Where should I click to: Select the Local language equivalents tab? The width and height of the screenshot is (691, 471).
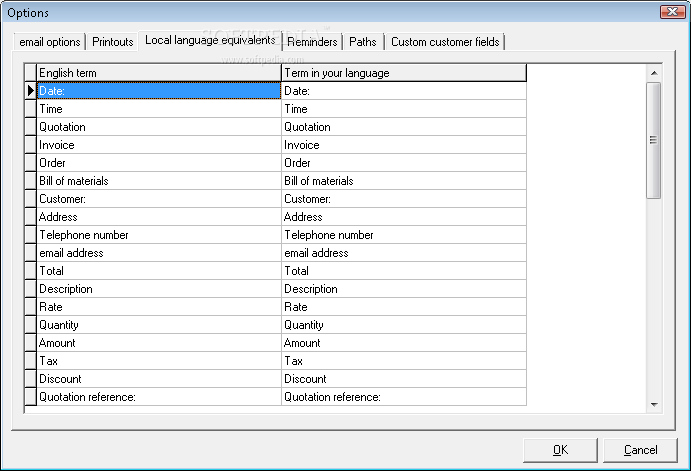pos(210,41)
